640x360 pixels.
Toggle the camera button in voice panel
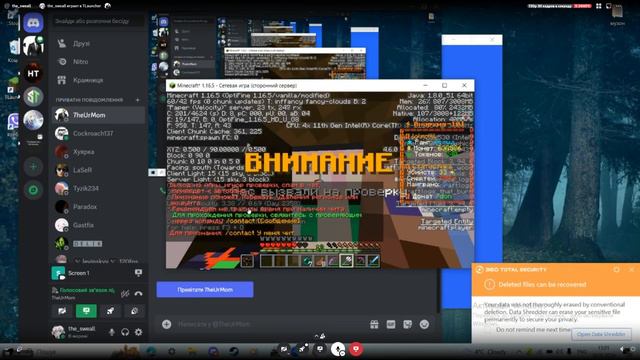pyautogui.click(x=62, y=311)
